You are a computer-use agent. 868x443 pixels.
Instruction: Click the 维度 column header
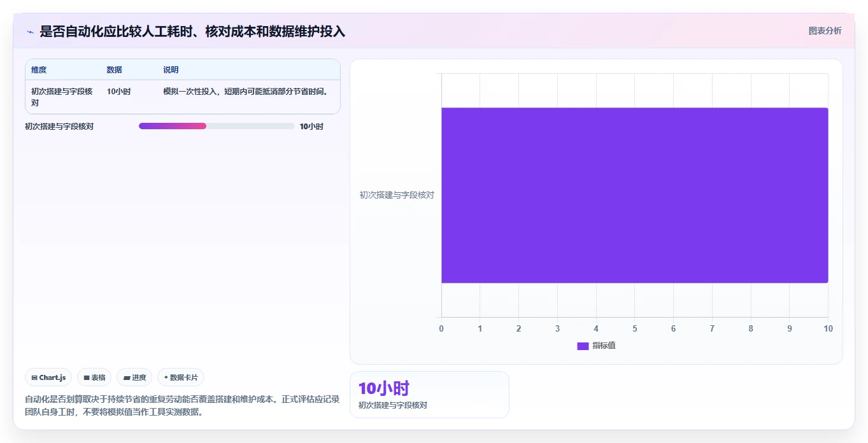(x=39, y=70)
